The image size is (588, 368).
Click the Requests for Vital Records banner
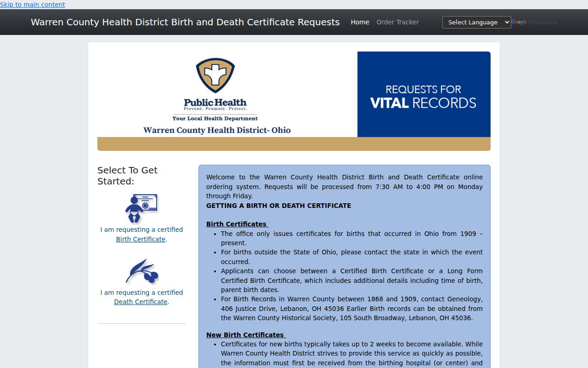[424, 94]
